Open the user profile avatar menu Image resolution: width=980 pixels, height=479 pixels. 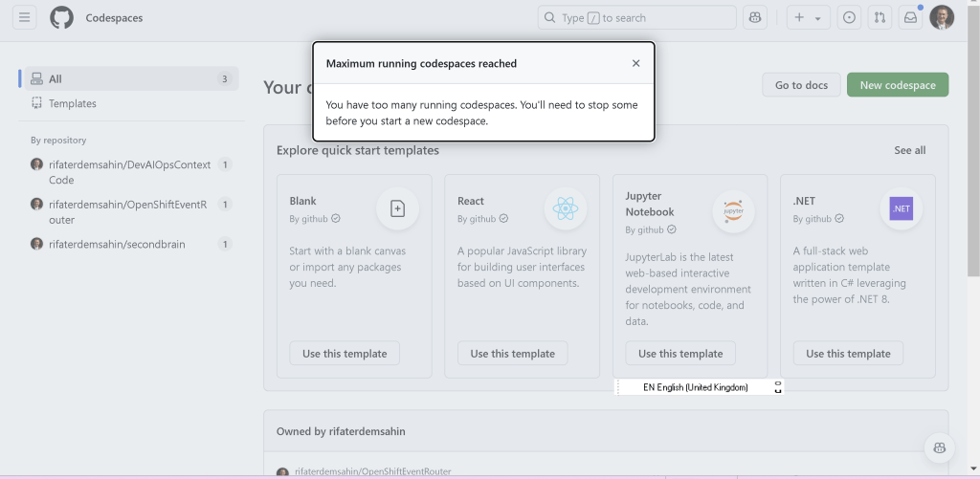point(942,17)
